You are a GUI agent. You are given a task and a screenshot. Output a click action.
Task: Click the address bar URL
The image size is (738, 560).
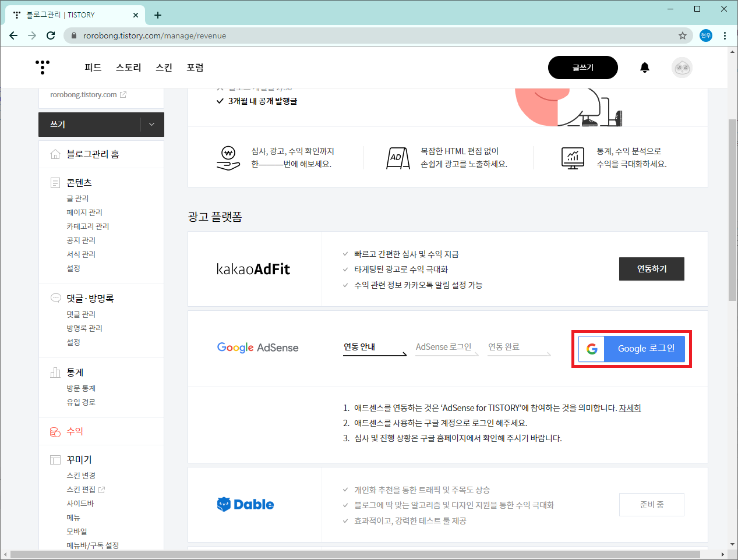click(155, 36)
